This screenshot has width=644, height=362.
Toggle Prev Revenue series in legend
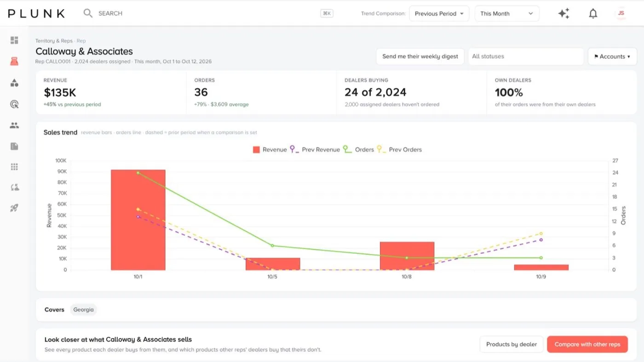(315, 149)
